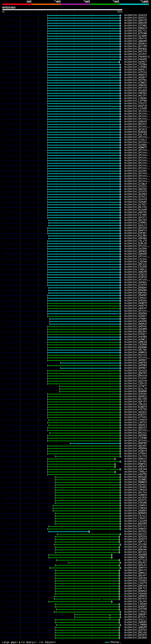Select the UniRef100_C6TAN1 label
The width and height of the screenshot is (151, 644).
tap(135, 25)
